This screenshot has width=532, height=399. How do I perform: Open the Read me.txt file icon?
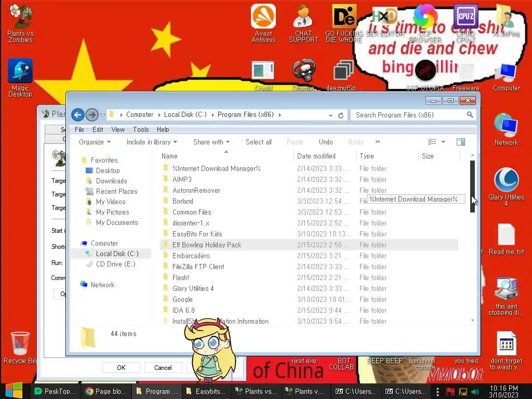tap(506, 239)
